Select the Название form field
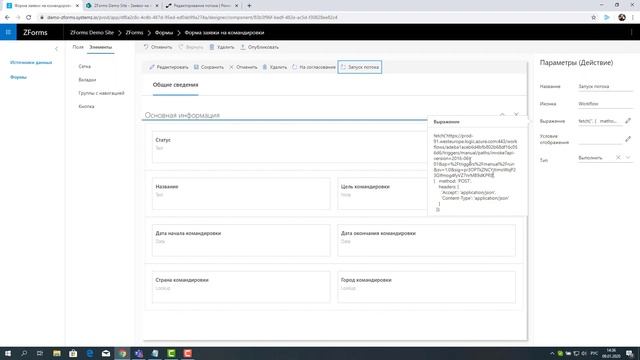This screenshot has height=360, width=640. (x=241, y=193)
